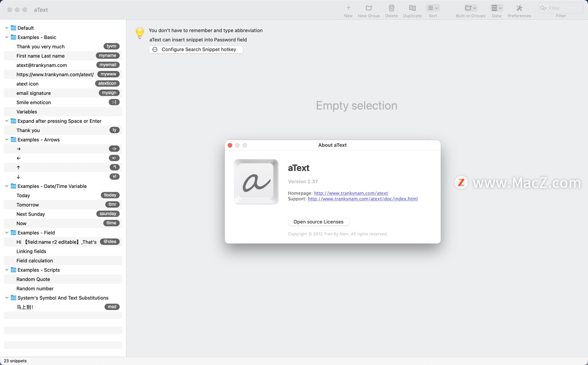Collapse Expand after pressing Space or Enter group
588x365 pixels.
click(7, 121)
